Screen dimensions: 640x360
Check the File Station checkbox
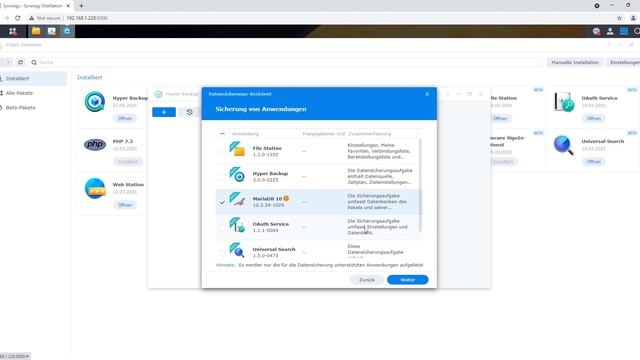click(222, 151)
